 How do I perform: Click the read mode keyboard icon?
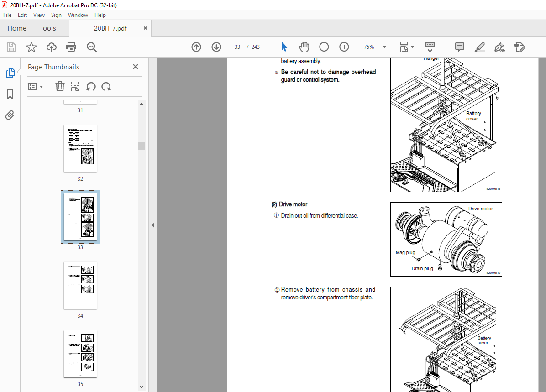430,47
